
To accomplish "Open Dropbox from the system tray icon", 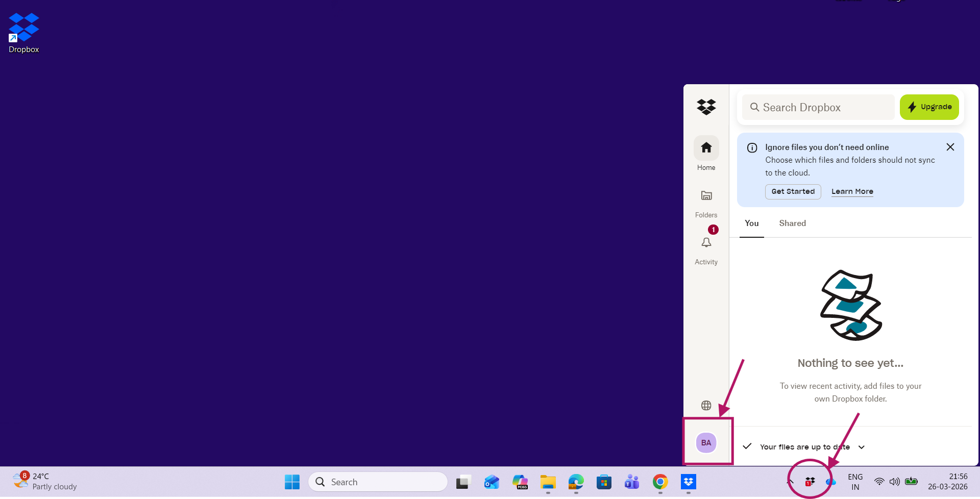I will [x=810, y=481].
